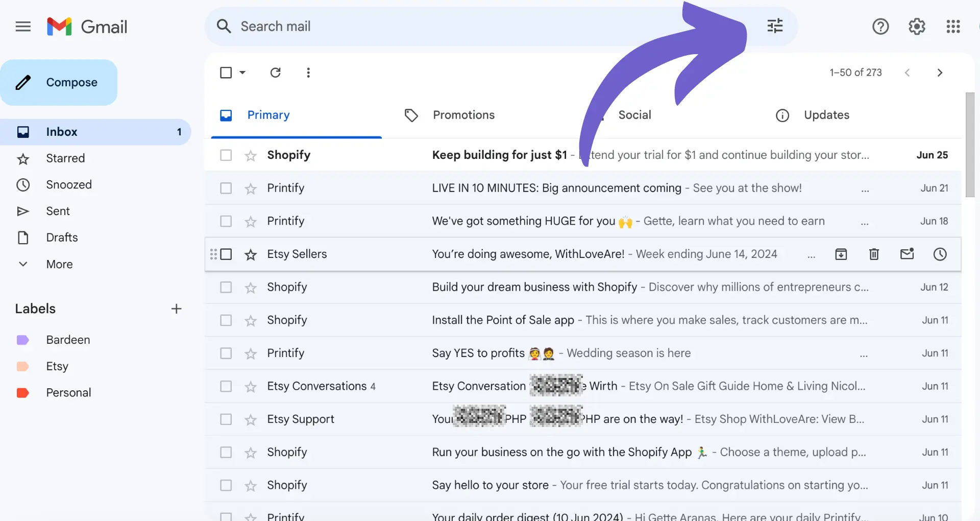Screen dimensions: 980x521
Task: Click the orange Etsy label color
Action: pos(23,366)
